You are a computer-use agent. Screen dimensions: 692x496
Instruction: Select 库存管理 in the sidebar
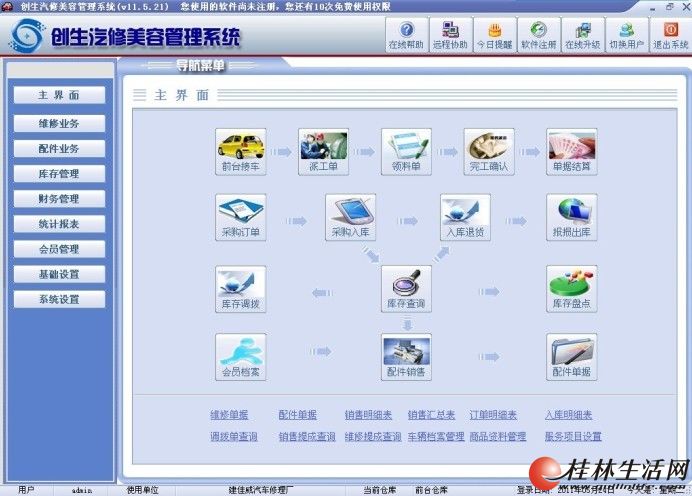59,174
